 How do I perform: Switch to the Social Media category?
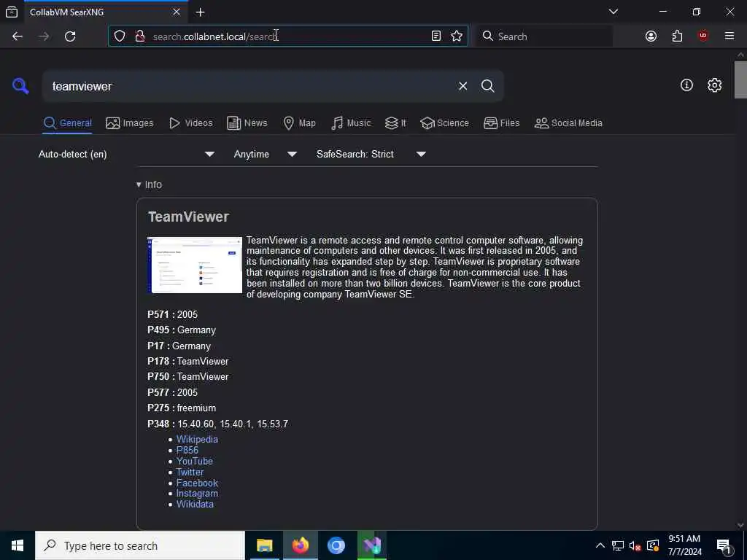(568, 122)
